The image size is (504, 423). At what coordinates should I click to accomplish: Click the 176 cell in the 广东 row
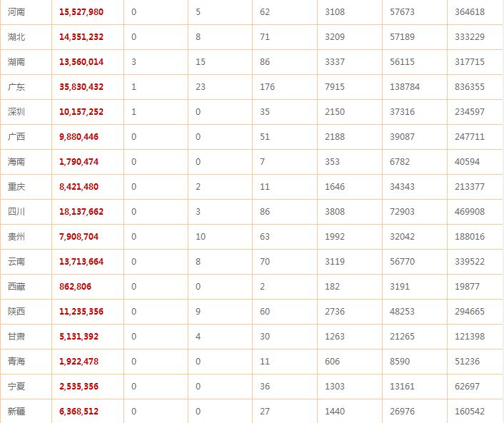tap(268, 87)
